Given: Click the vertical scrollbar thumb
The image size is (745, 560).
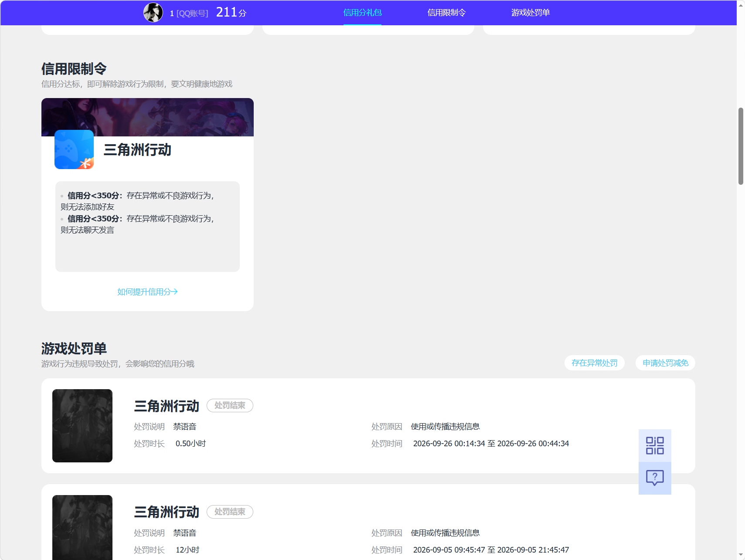Looking at the screenshot, I should click(x=741, y=146).
